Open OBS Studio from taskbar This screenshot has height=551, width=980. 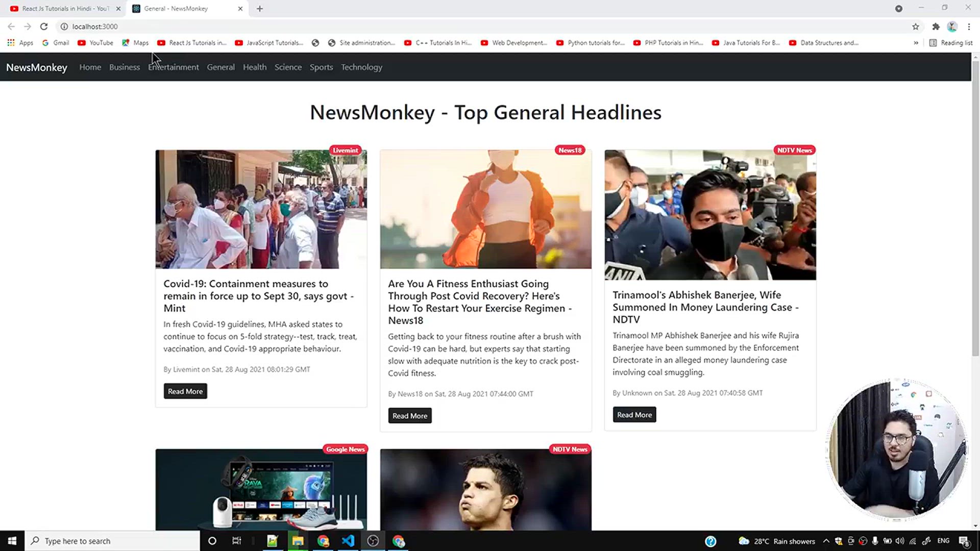[x=373, y=541]
